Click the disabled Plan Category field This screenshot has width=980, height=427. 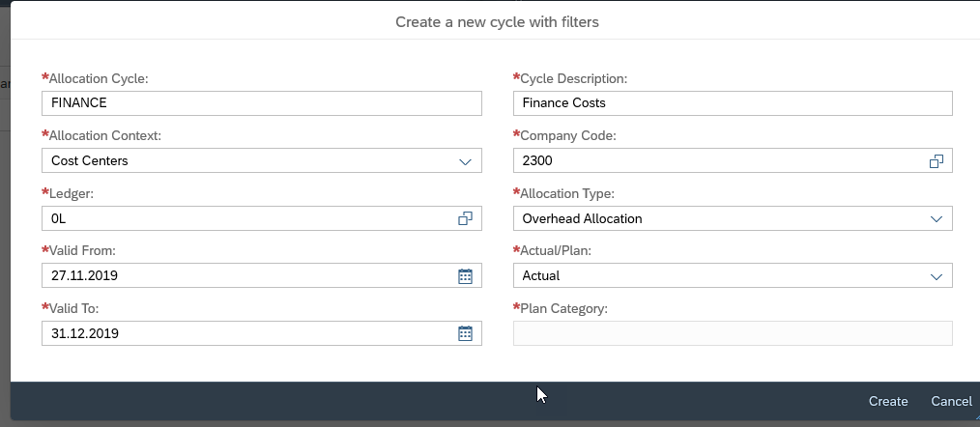pos(732,333)
